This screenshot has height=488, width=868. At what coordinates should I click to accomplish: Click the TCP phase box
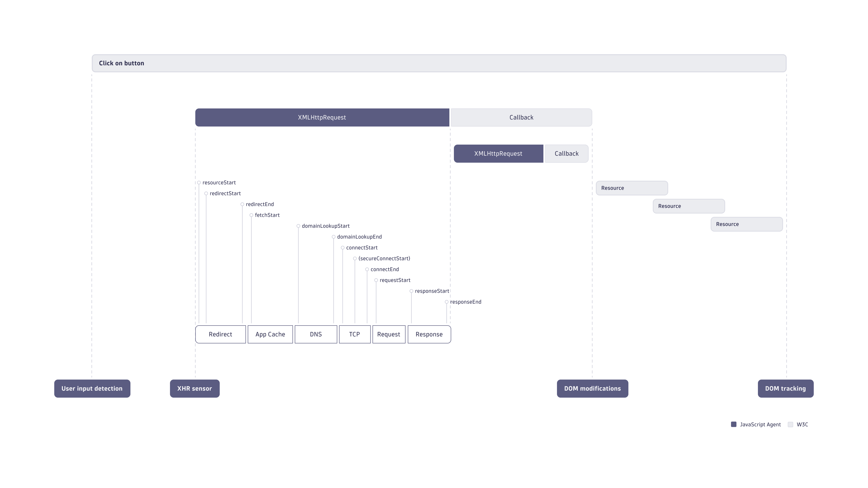coord(354,334)
